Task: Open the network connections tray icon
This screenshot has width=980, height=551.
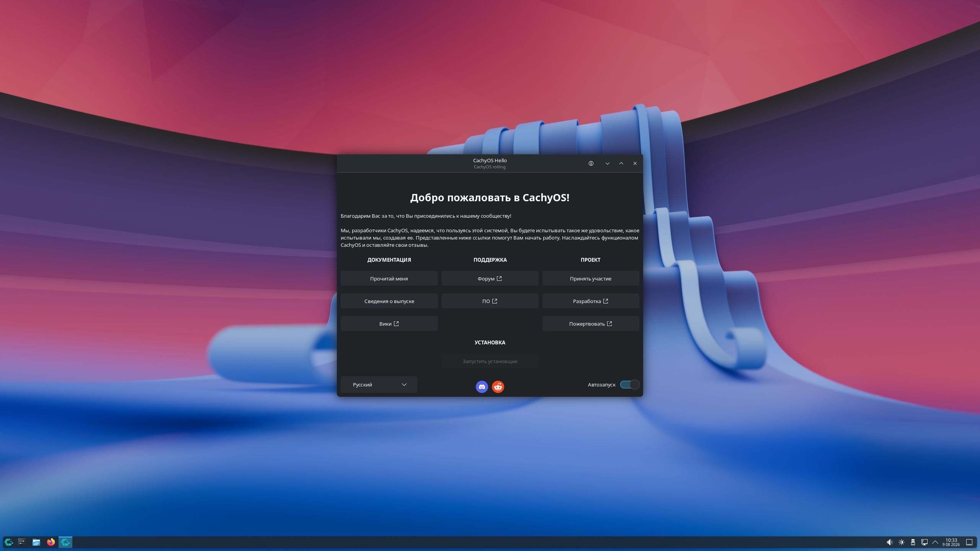Action: pyautogui.click(x=924, y=542)
